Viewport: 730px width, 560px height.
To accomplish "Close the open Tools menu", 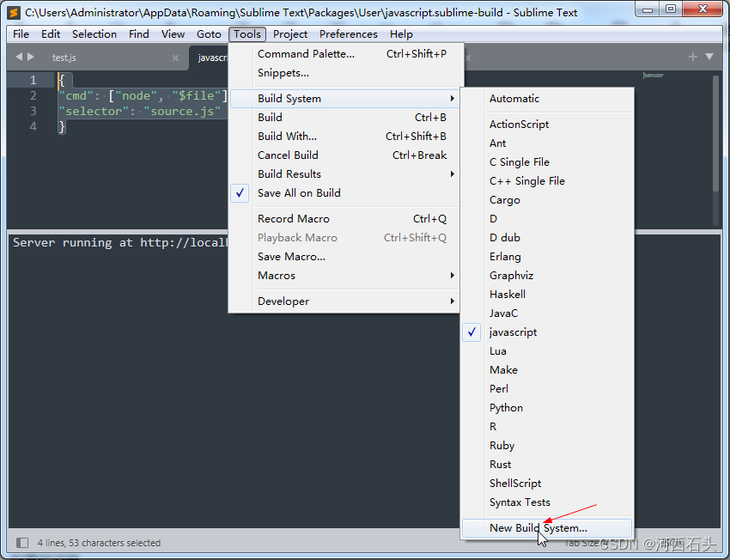I will tap(247, 34).
